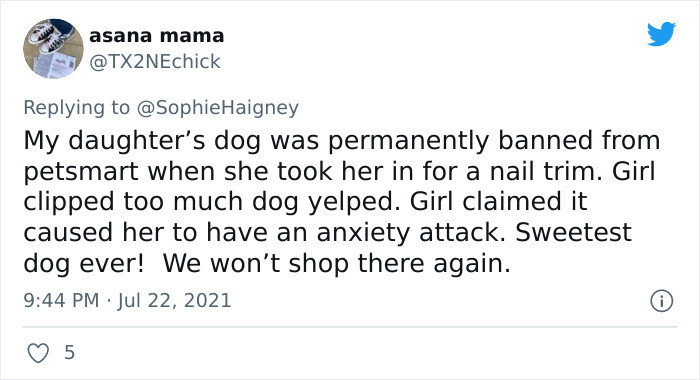Open the asana mama profile avatar
The image size is (700, 380).
[53, 49]
